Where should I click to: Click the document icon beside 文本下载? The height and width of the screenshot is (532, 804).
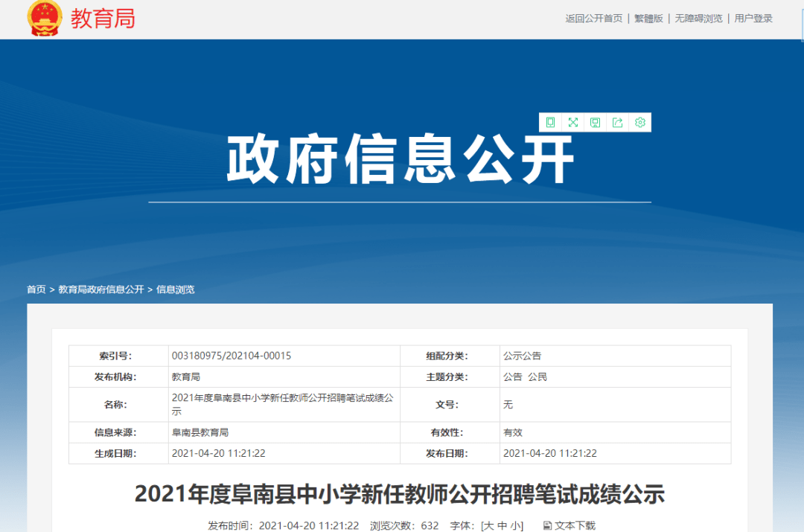pos(547,525)
